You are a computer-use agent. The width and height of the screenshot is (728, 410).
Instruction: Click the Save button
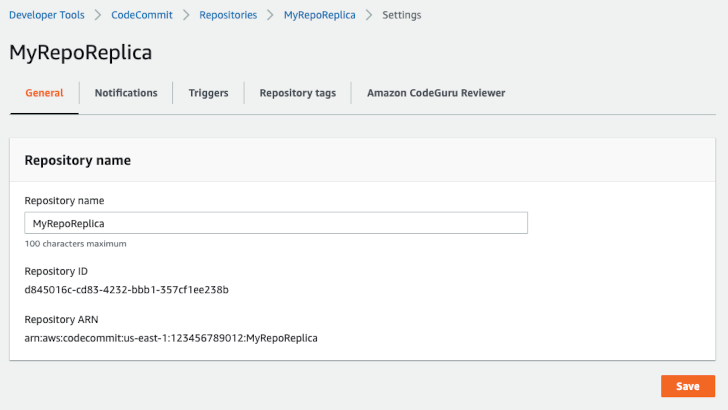[x=688, y=386]
